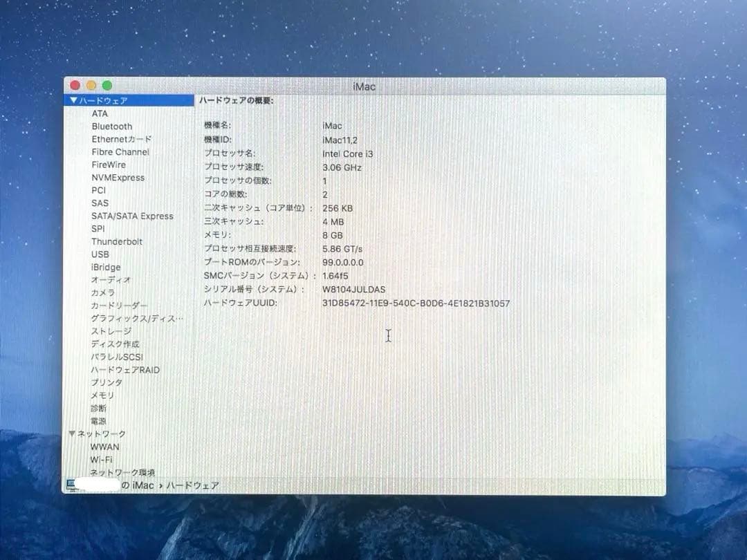The height and width of the screenshot is (560, 747).
Task: Open SATA/SATA Express entry
Action: (x=132, y=216)
